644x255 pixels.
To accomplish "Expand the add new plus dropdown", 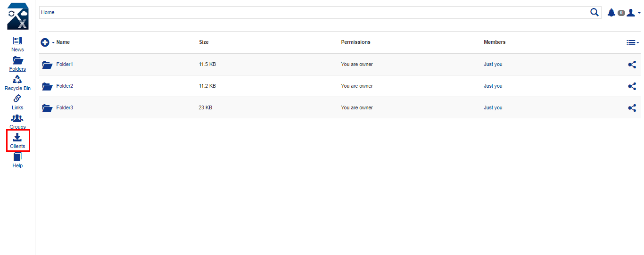I will pos(48,42).
